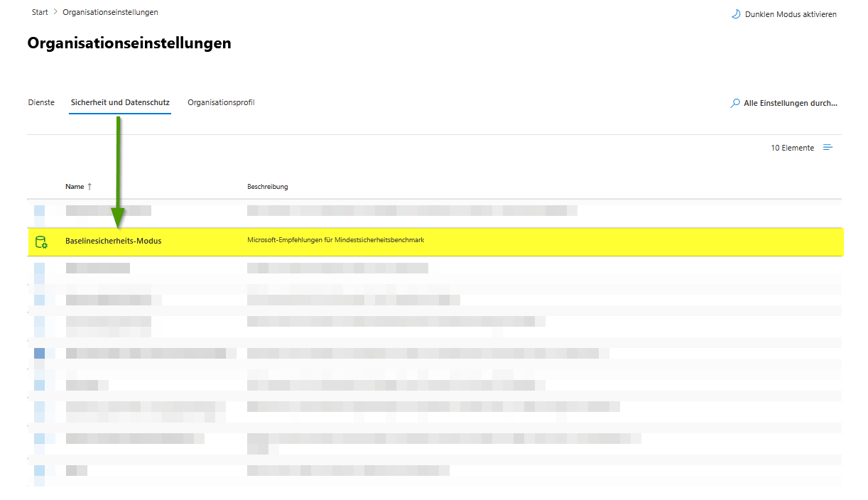Click the Beschreibung column header

tap(267, 187)
